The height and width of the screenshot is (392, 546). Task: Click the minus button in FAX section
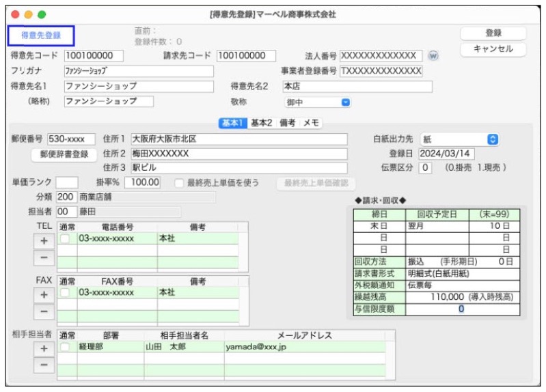click(44, 311)
